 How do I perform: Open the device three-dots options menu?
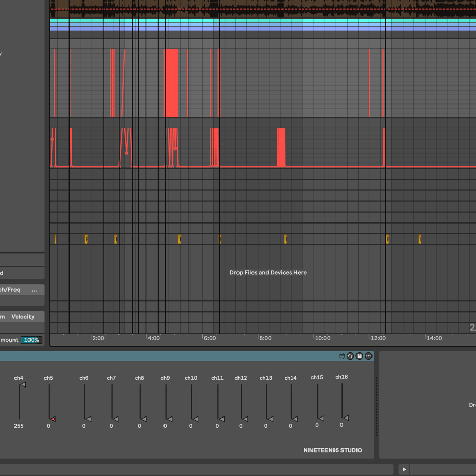point(368,356)
